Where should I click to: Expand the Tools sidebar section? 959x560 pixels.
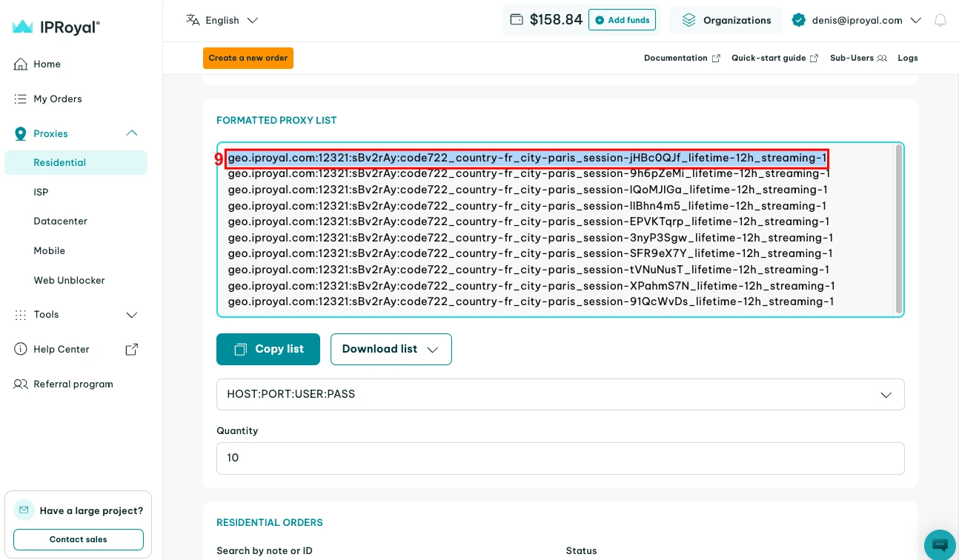point(132,315)
